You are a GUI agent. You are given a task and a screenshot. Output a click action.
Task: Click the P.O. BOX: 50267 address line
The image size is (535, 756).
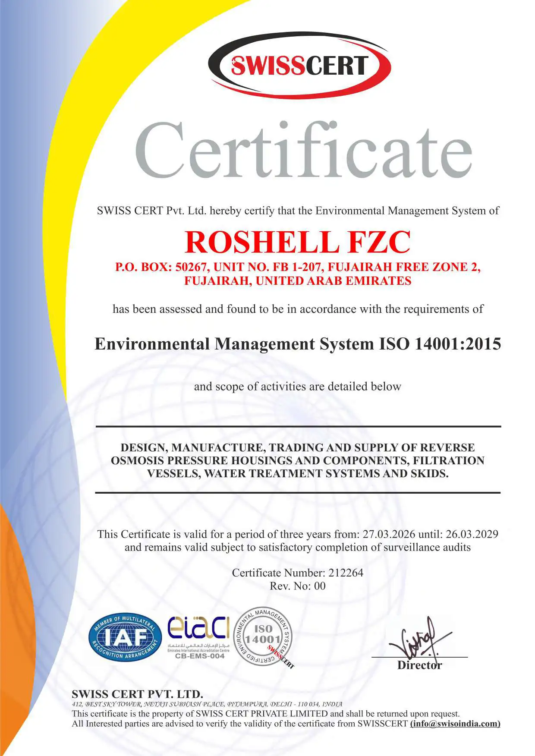(x=298, y=267)
